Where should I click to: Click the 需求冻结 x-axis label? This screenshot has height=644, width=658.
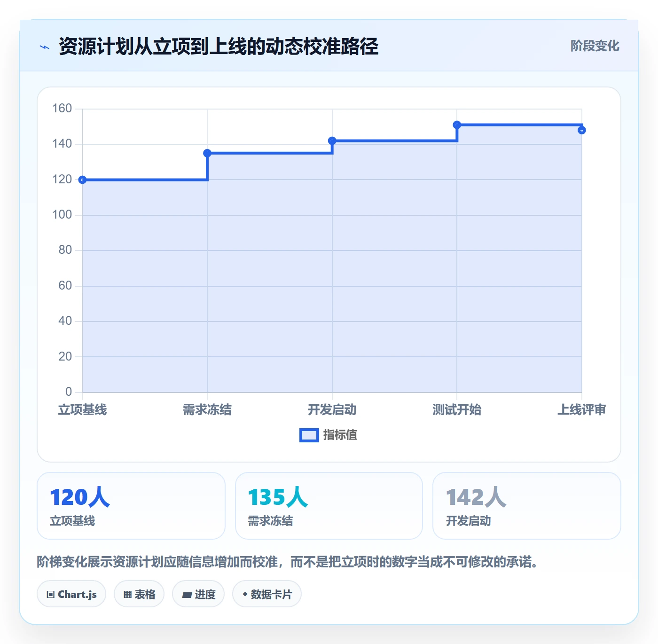207,410
